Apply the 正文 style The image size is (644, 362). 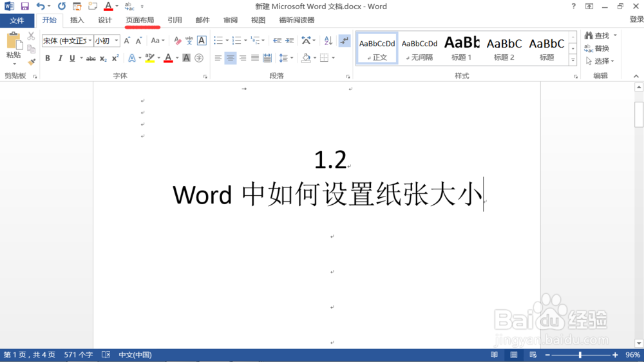(377, 48)
